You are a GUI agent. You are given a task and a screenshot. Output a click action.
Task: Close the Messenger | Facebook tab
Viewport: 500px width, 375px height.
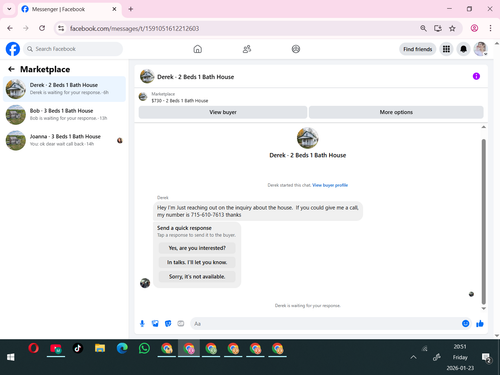[x=114, y=9]
